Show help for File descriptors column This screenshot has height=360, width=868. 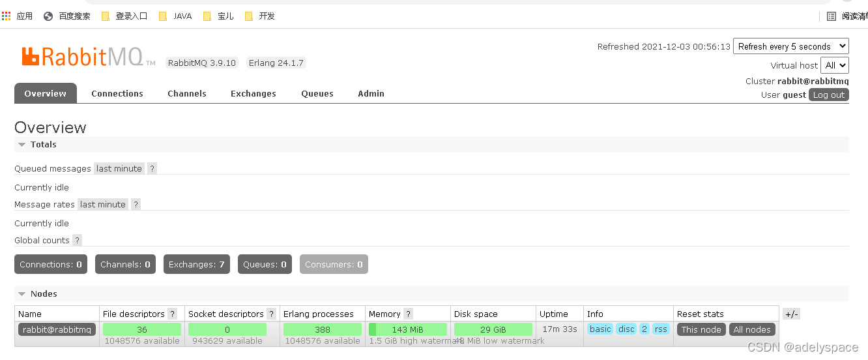(x=172, y=314)
